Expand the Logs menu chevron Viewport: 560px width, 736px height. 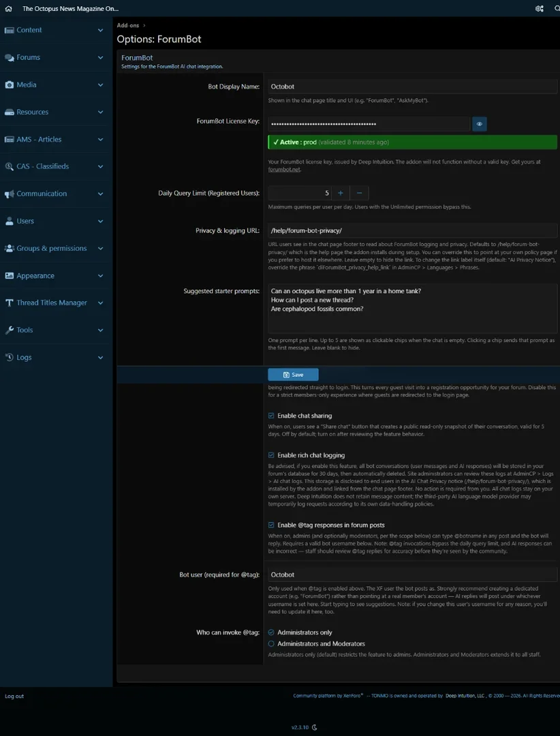click(x=100, y=357)
